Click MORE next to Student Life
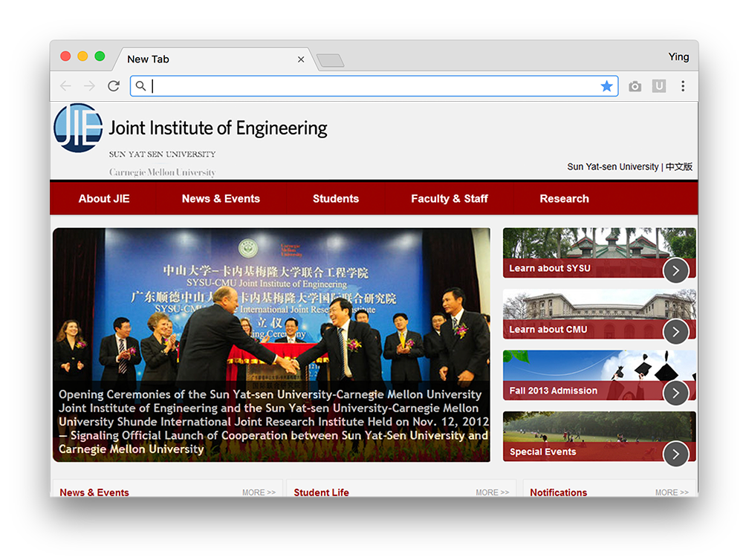This screenshot has width=743, height=560. (493, 492)
